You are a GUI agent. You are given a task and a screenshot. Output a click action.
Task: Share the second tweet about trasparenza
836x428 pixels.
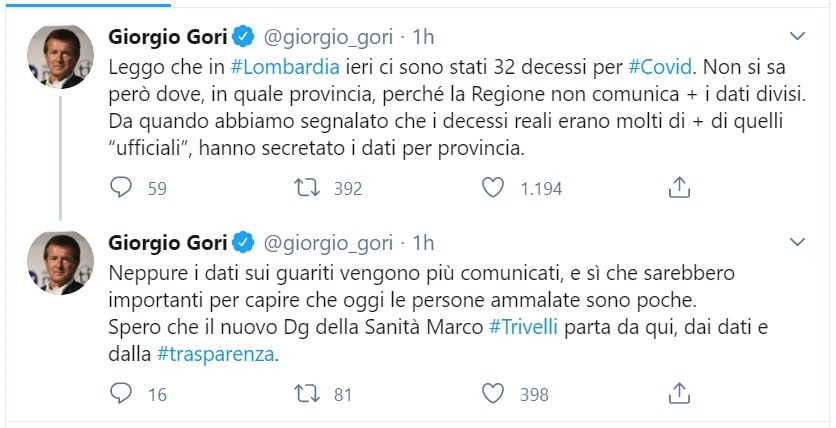coord(679,393)
